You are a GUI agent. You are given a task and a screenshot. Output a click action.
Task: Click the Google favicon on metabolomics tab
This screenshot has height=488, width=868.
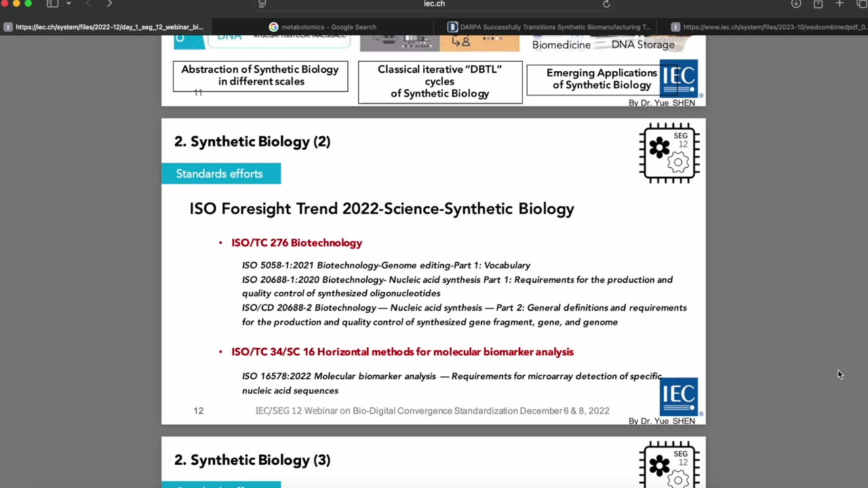pyautogui.click(x=273, y=27)
